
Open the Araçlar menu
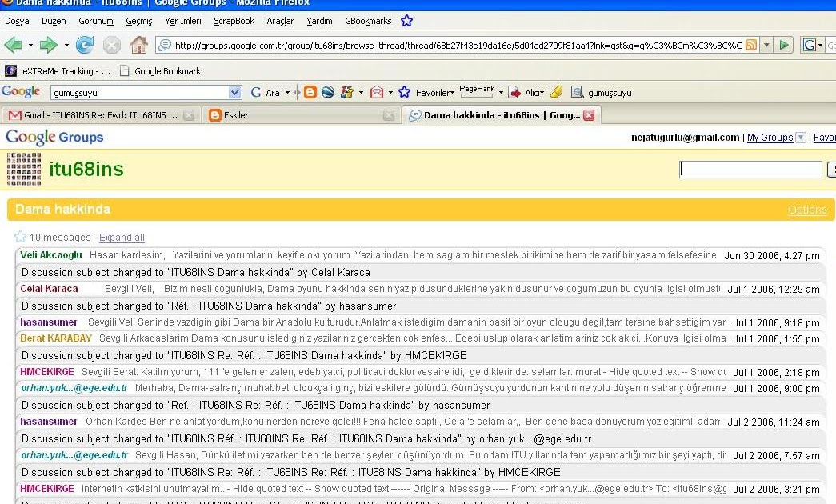pyautogui.click(x=280, y=21)
